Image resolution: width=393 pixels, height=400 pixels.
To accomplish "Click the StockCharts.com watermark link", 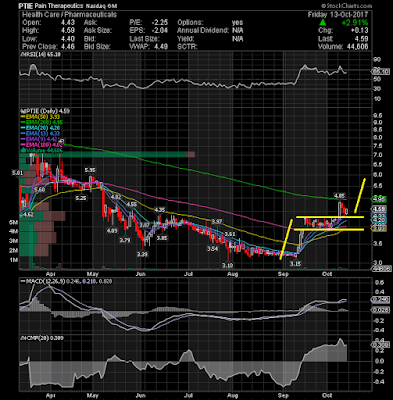I will pyautogui.click(x=347, y=6).
